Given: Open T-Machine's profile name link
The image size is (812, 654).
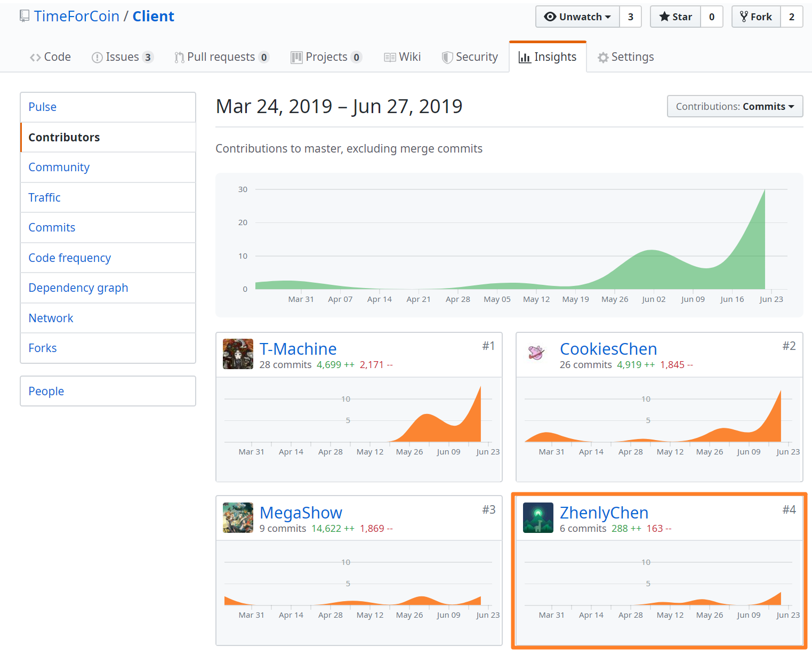Looking at the screenshot, I should pos(298,349).
